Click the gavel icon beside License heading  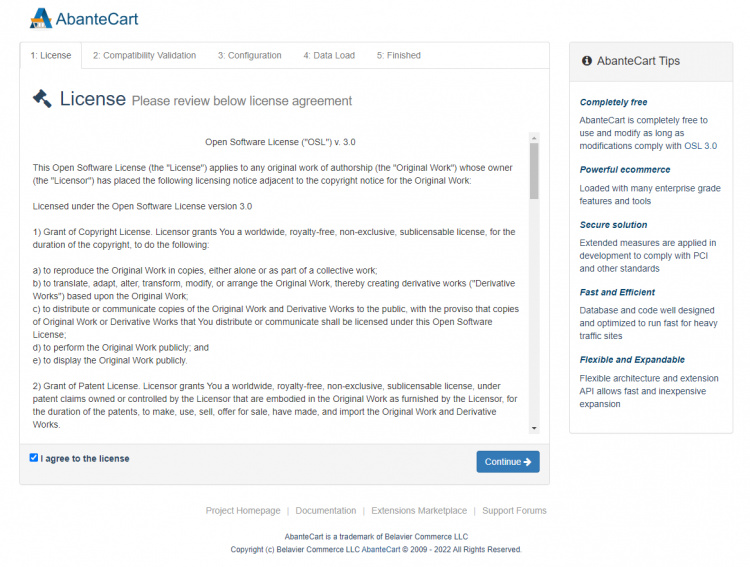click(x=42, y=98)
